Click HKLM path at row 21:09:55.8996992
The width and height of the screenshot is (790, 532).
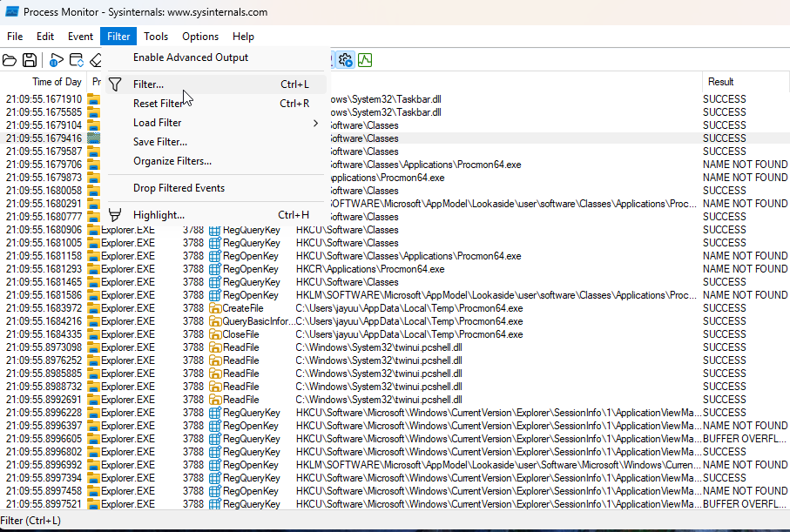tap(498, 465)
